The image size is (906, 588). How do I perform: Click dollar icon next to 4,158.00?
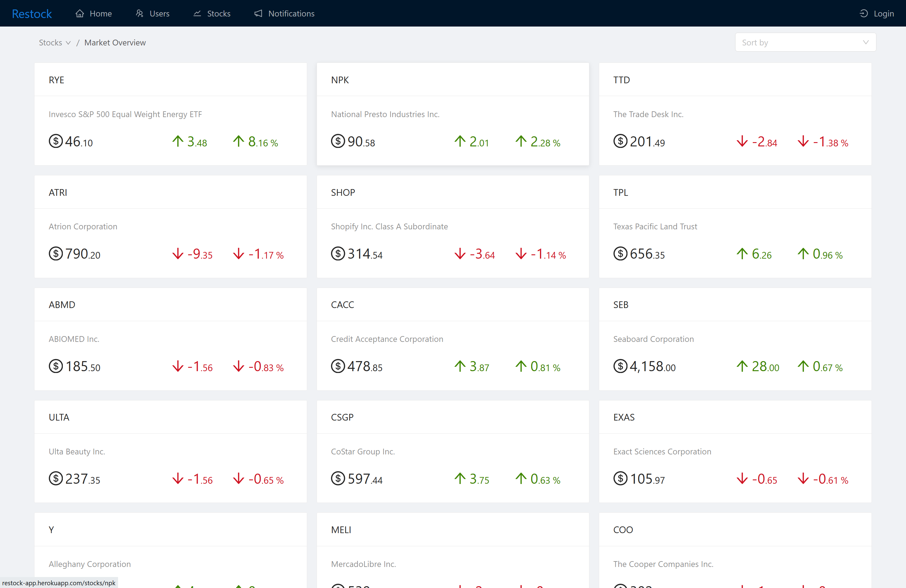pyautogui.click(x=620, y=366)
